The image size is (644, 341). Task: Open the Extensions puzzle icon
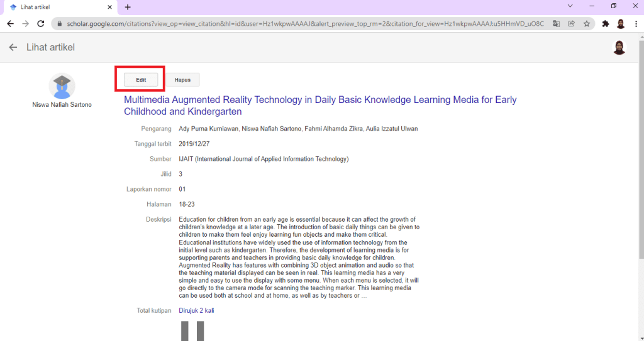(605, 24)
